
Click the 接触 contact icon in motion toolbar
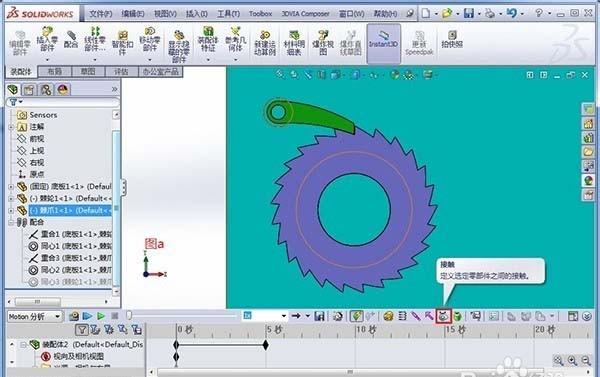coord(443,316)
